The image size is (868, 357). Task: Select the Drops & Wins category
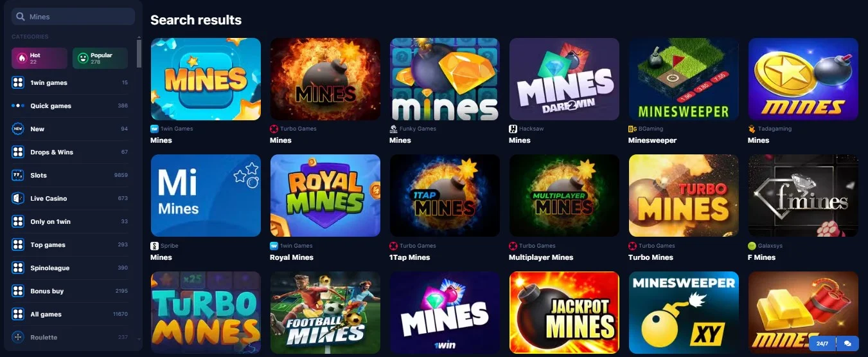70,152
